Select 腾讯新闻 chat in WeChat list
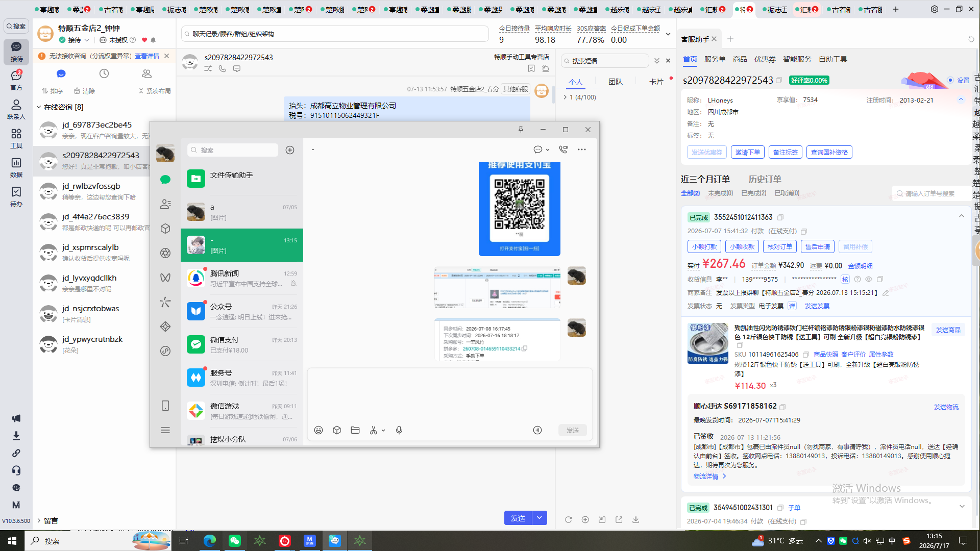Image resolution: width=980 pixels, height=551 pixels. [x=242, y=279]
